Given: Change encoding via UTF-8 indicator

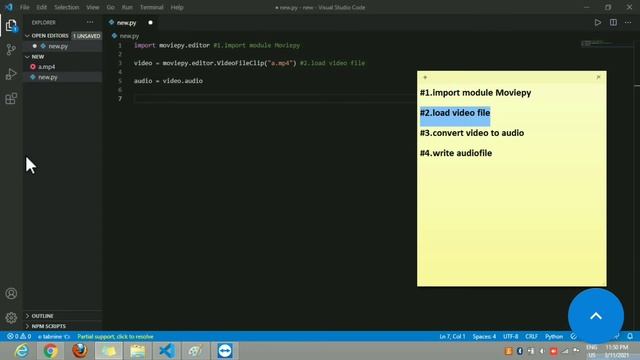Looking at the screenshot, I should (511, 337).
